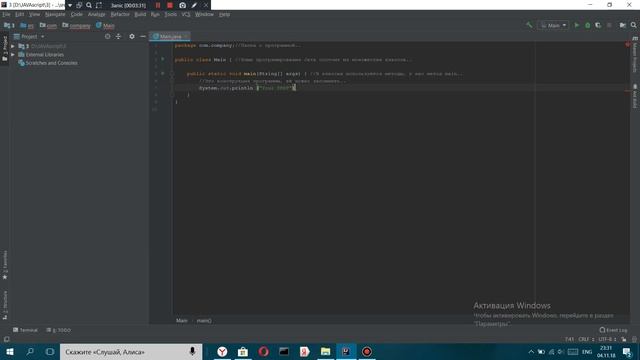Open the File menu
This screenshot has width=640, height=360.
[x=6, y=14]
